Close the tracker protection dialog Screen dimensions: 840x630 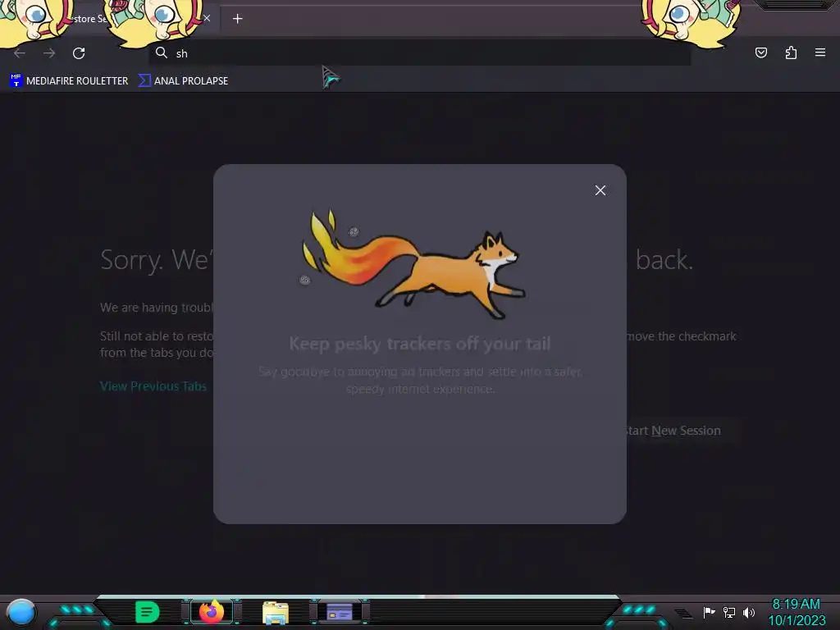600,190
